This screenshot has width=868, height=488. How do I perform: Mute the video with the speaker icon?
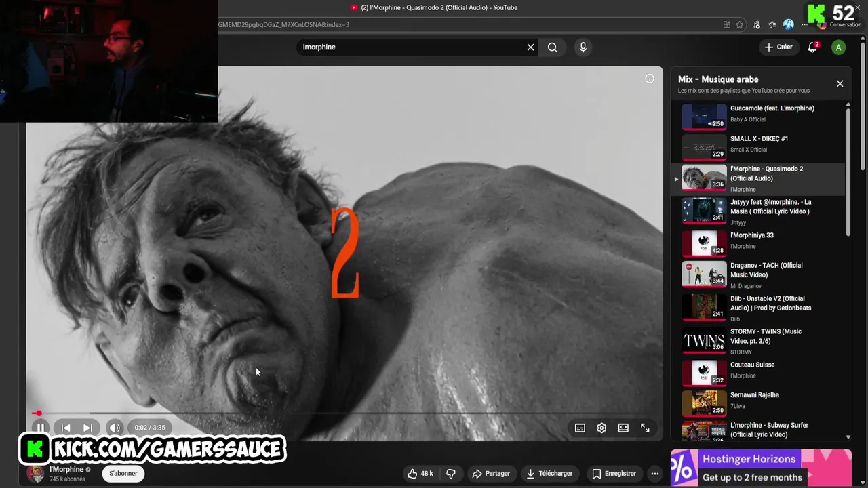pos(115,428)
